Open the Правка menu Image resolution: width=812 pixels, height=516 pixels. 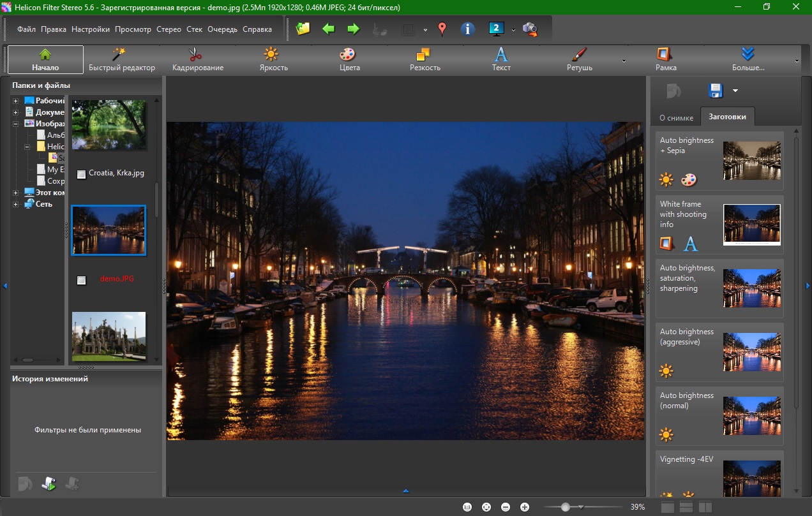(54, 29)
